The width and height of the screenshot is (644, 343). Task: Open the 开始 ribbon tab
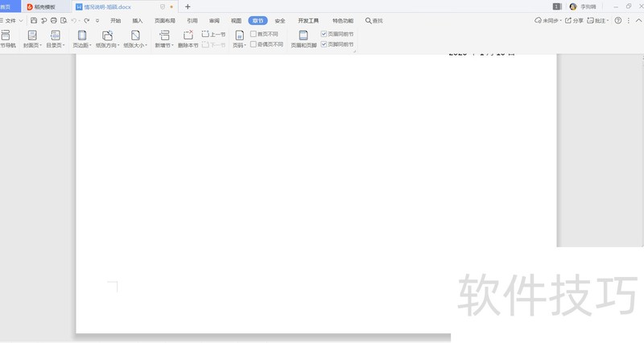(115, 21)
